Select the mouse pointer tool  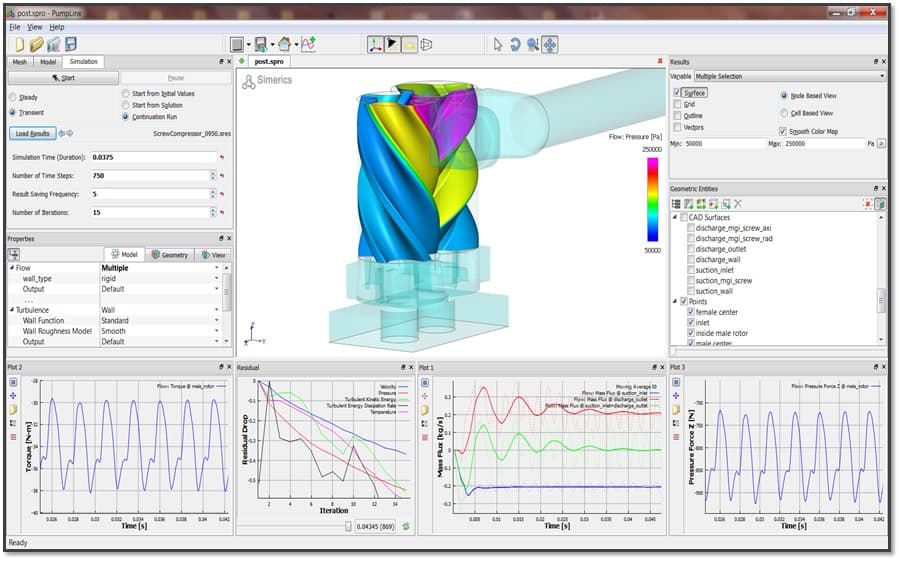498,44
